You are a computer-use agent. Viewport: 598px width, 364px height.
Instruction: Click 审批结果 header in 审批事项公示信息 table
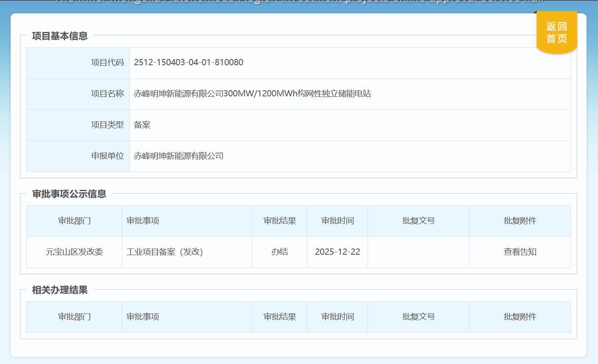tap(279, 221)
